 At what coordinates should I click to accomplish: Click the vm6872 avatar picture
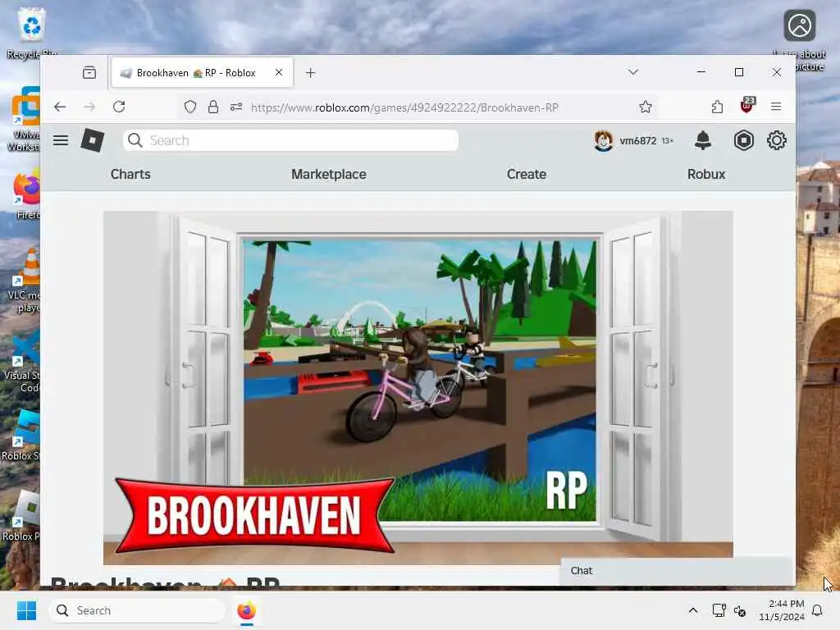604,140
